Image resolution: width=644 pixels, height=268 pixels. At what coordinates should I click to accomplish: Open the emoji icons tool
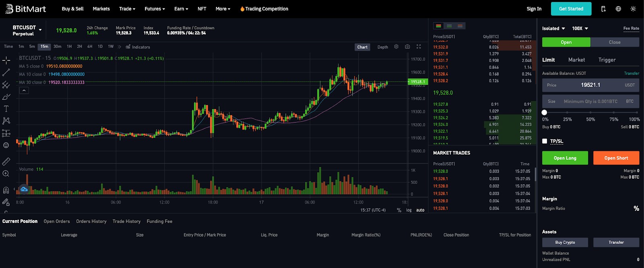click(x=6, y=145)
